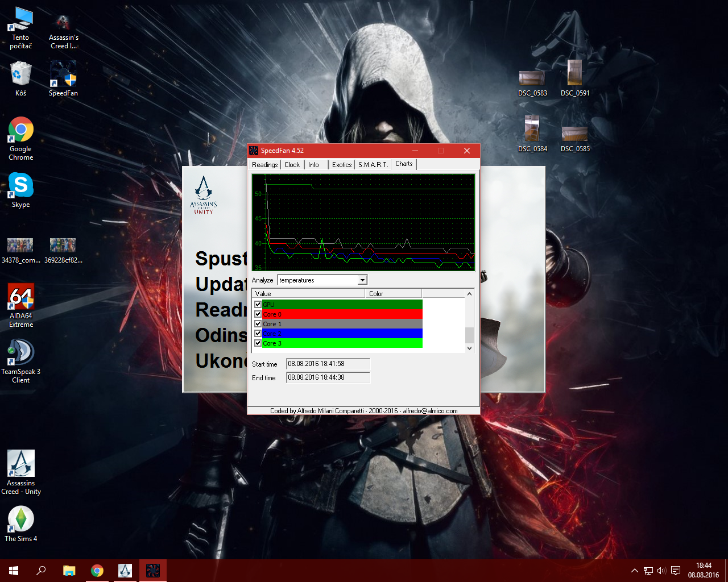Select the Assassin's Creed I... desktop shortcut
Image resolution: width=728 pixels, height=582 pixels.
pos(63,32)
